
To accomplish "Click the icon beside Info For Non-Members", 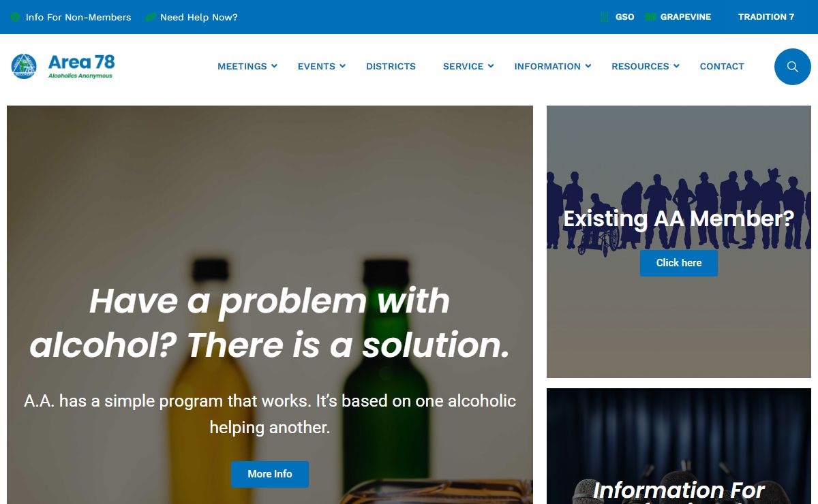I will [15, 17].
